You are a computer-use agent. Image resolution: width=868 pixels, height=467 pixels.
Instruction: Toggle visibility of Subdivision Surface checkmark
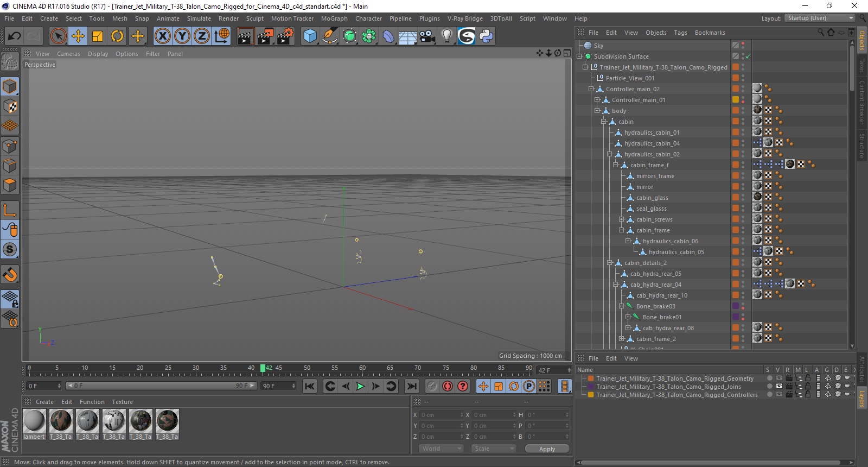(748, 56)
